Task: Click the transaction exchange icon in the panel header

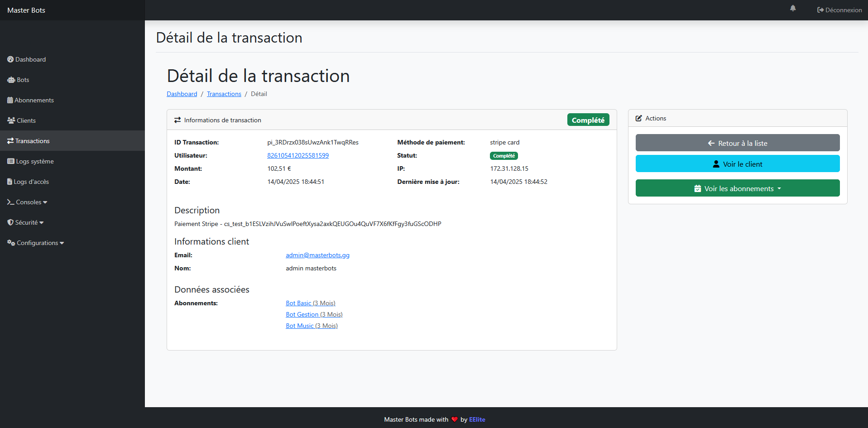Action: (x=177, y=120)
